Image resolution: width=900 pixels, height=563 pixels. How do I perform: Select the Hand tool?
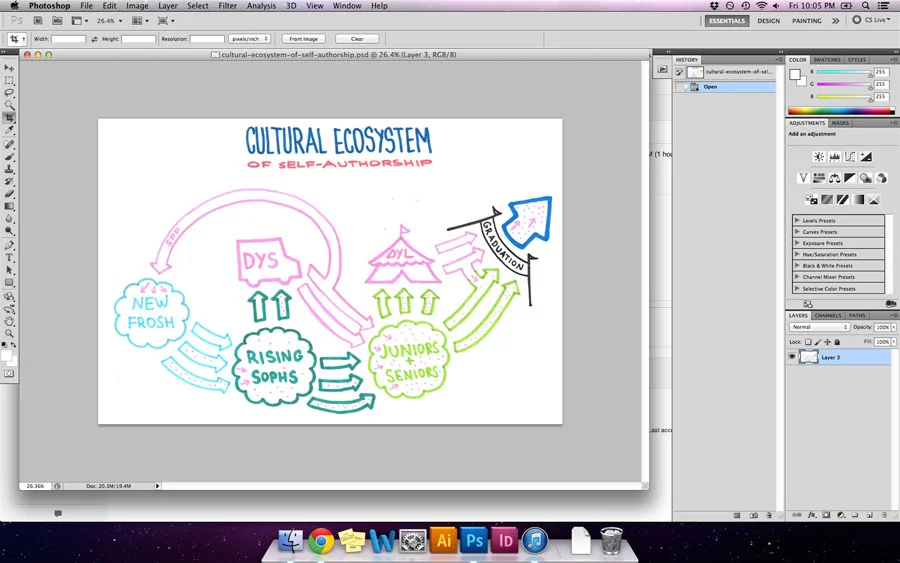[x=9, y=321]
